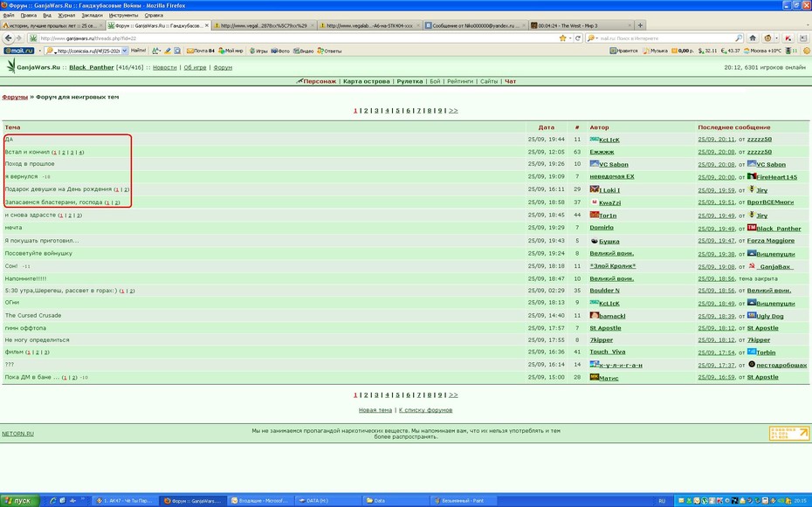Click the Kaspersky icon in browser toolbar
Image resolution: width=812 pixels, height=507 pixels.
(788, 38)
